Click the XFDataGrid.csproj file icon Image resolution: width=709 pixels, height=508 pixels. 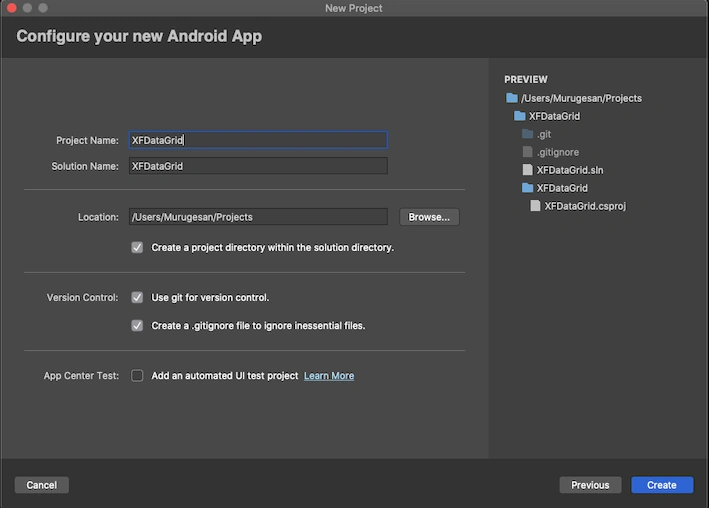point(535,206)
